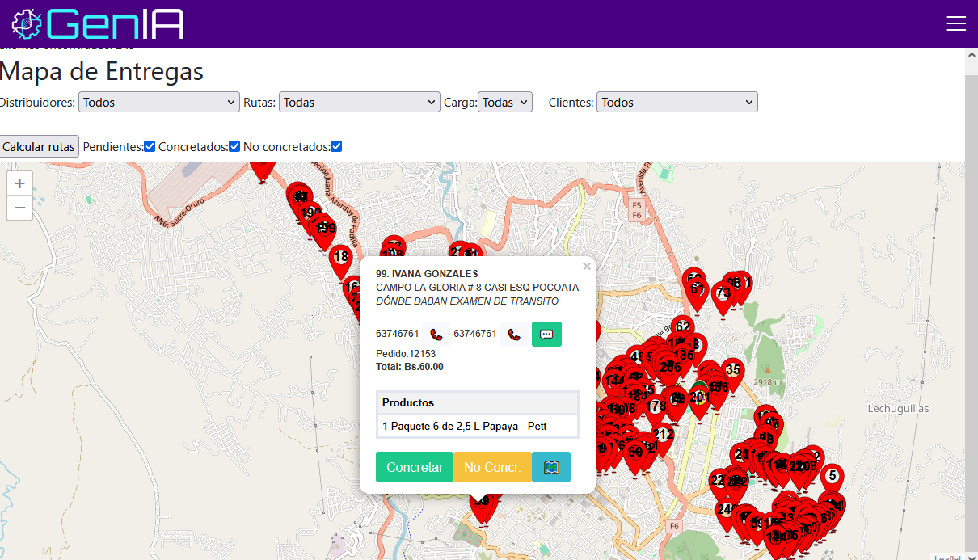Click the GenIA gear logo icon
Image resolution: width=978 pixels, height=560 pixels.
click(x=27, y=24)
